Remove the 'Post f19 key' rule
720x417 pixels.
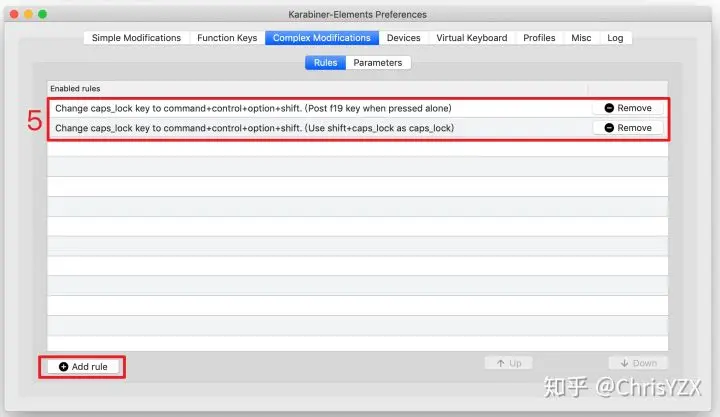pyautogui.click(x=628, y=108)
